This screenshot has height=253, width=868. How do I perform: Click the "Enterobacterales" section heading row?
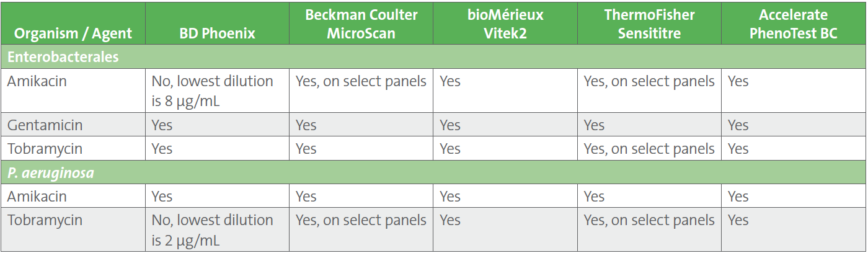[x=63, y=57]
